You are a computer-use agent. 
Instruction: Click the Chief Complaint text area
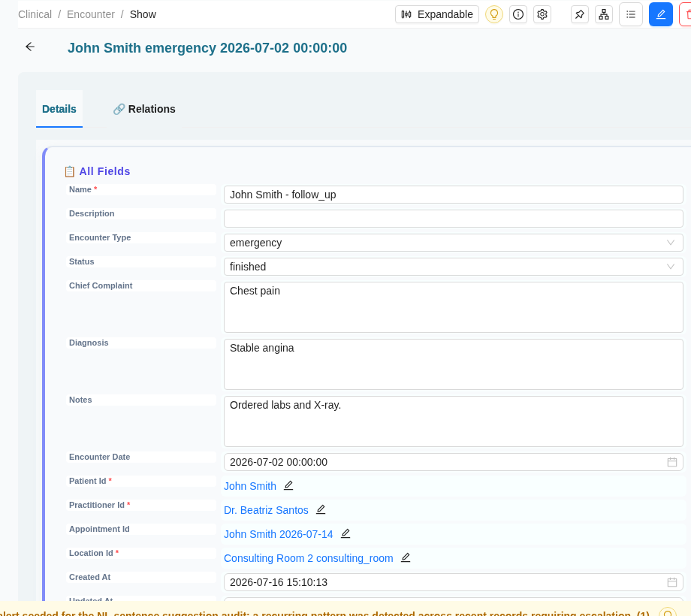point(454,307)
